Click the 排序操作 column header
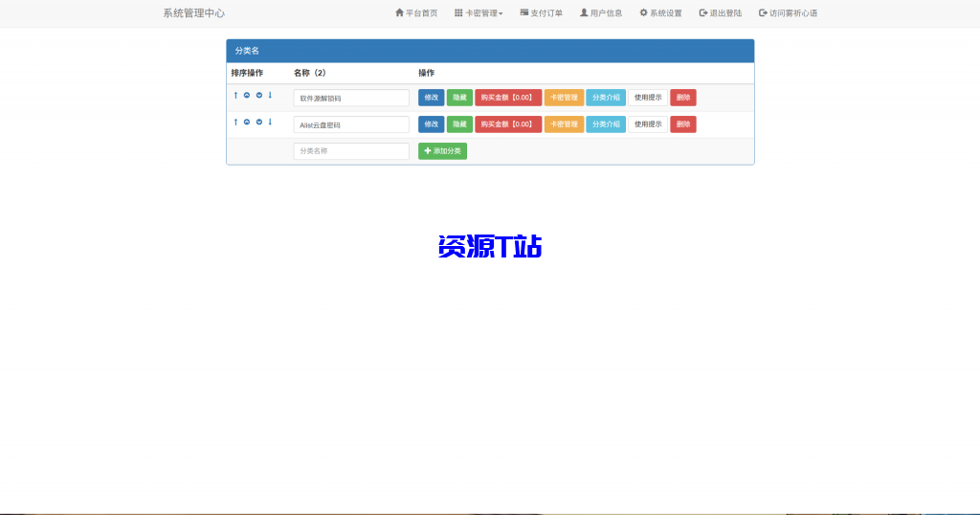The image size is (980, 515). click(x=247, y=73)
